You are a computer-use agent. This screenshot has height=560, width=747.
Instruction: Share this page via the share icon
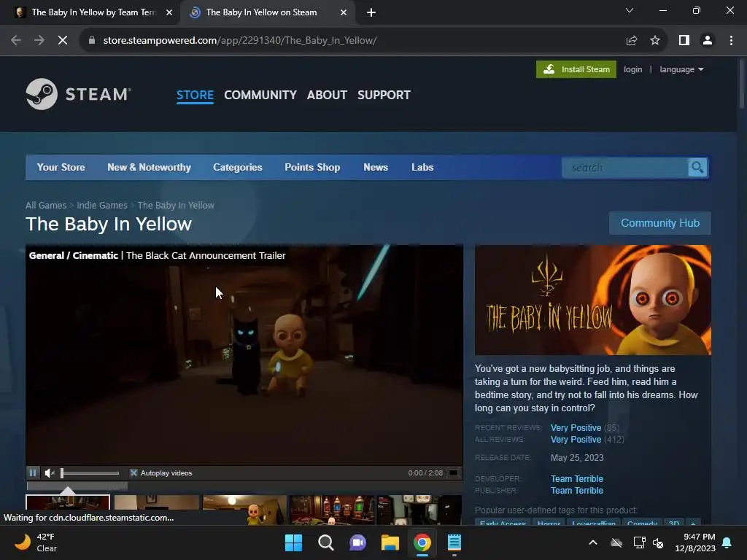632,41
